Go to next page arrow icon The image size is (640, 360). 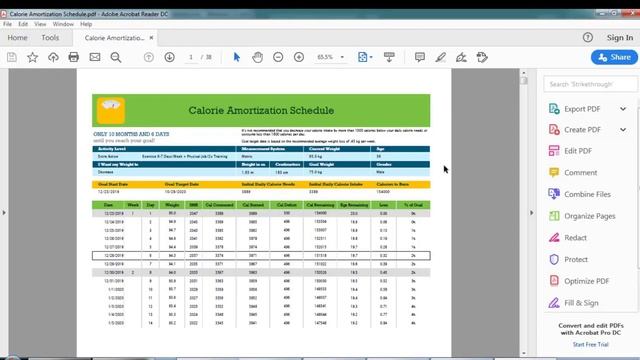[169, 57]
